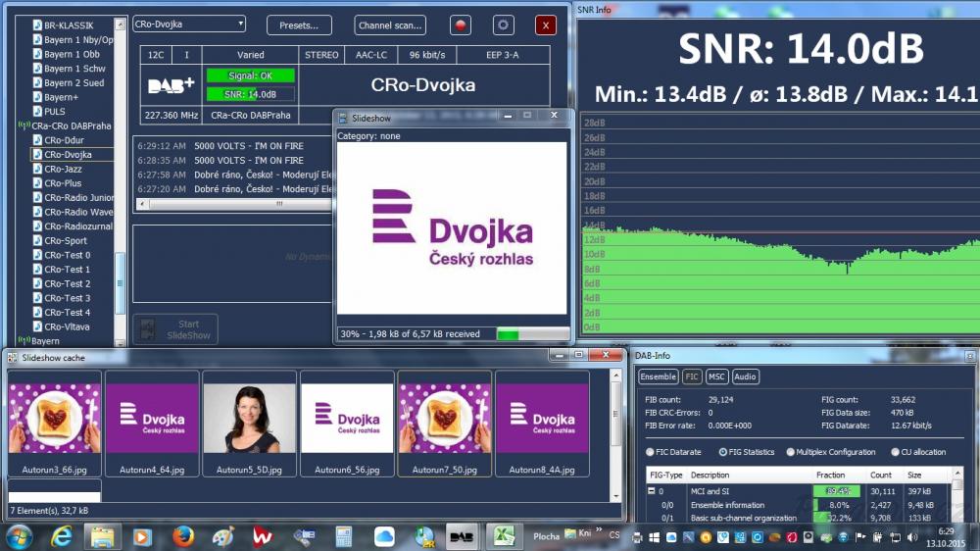Click the Plocha desktop toolbar label
The width and height of the screenshot is (980, 551).
pyautogui.click(x=546, y=536)
